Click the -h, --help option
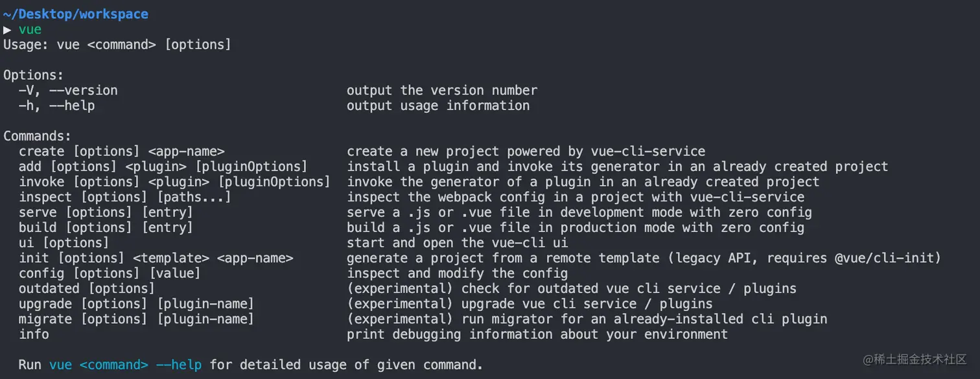This screenshot has width=980, height=379. pos(56,106)
